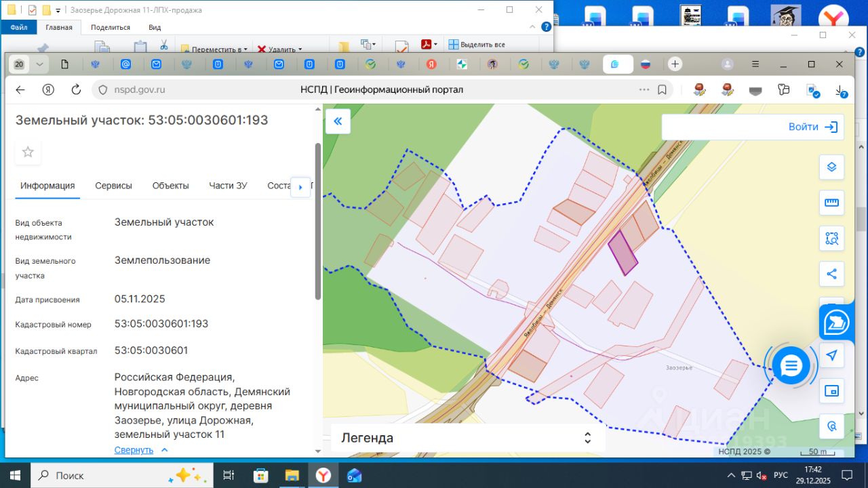This screenshot has height=488, width=868.
Task: Open the tab group dropdown next to 20
Action: (39, 64)
